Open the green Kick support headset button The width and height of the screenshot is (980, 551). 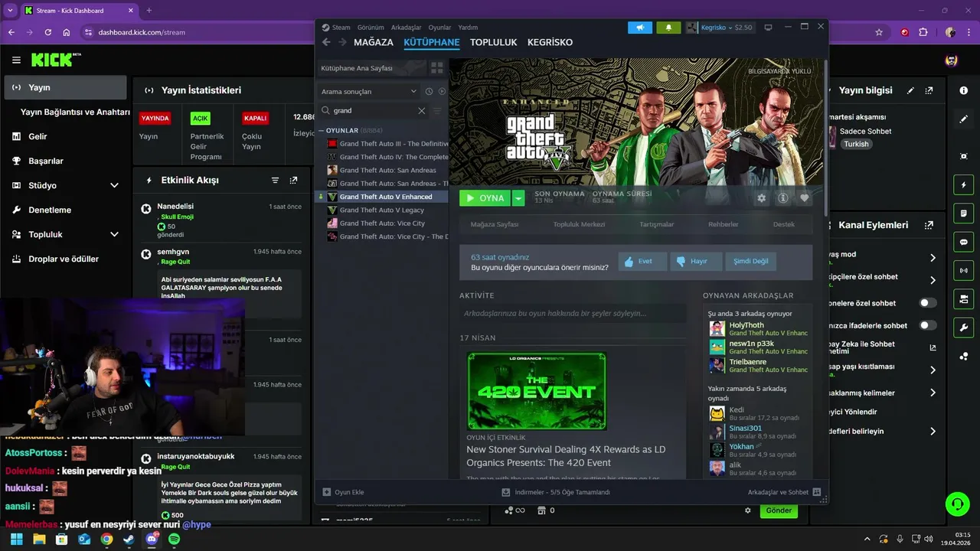point(957,504)
